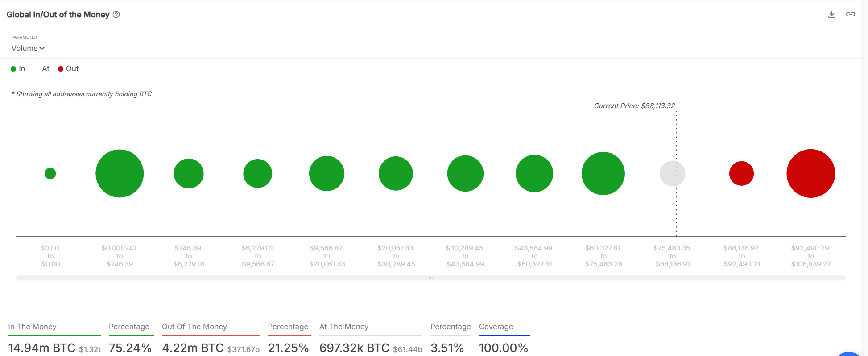Select the green bubble for $9,566.87 to $20,061.33

pos(327,173)
